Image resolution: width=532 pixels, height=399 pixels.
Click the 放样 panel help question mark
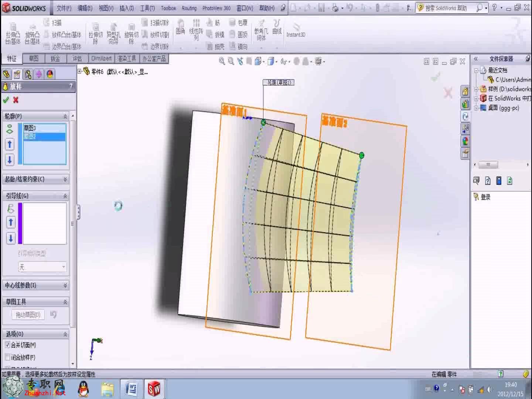pos(71,86)
